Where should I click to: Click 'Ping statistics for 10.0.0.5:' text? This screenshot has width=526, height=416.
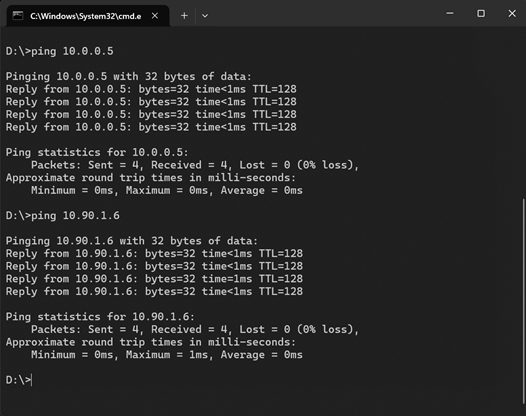[x=97, y=152]
